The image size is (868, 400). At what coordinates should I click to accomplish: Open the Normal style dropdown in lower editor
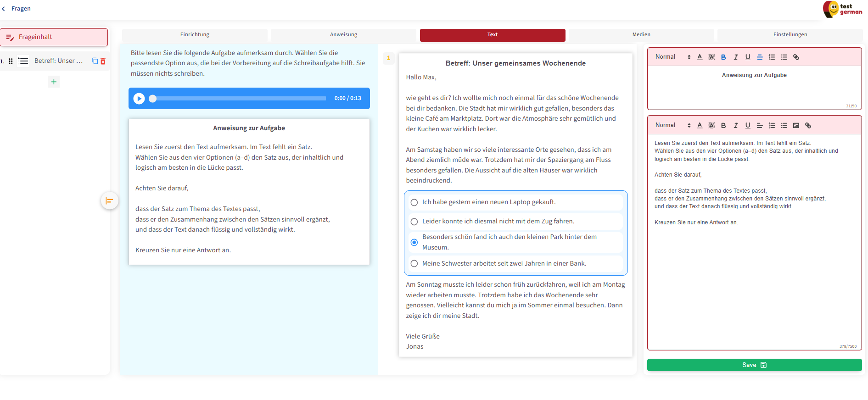tap(672, 125)
